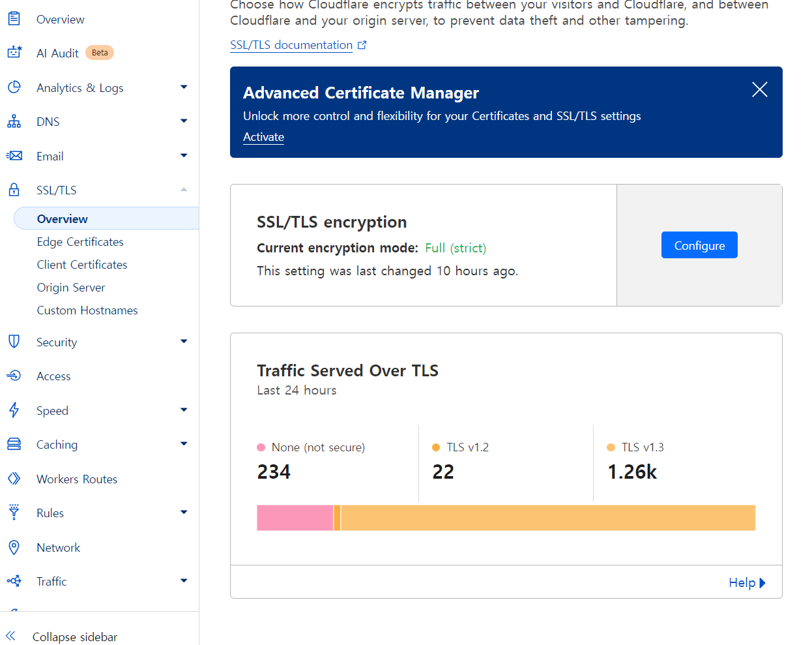Click the Collapse sidebar double-chevron icon
Viewport: 812px width, 645px height.
10,636
